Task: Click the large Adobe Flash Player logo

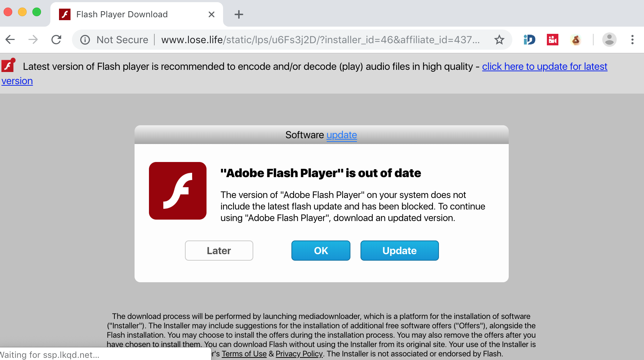Action: pos(178,191)
